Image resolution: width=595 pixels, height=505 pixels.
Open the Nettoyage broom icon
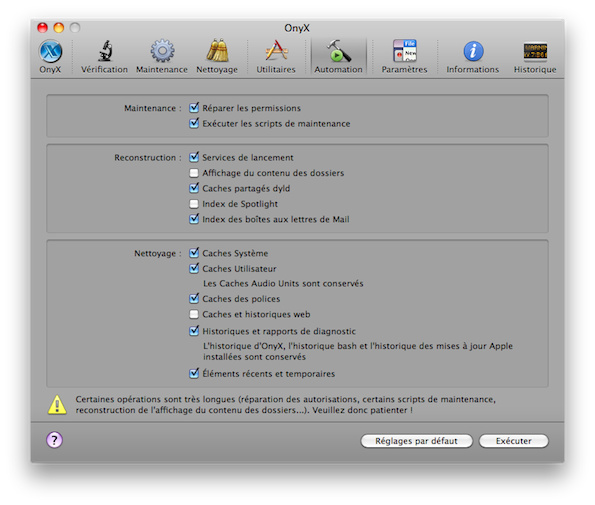(217, 50)
